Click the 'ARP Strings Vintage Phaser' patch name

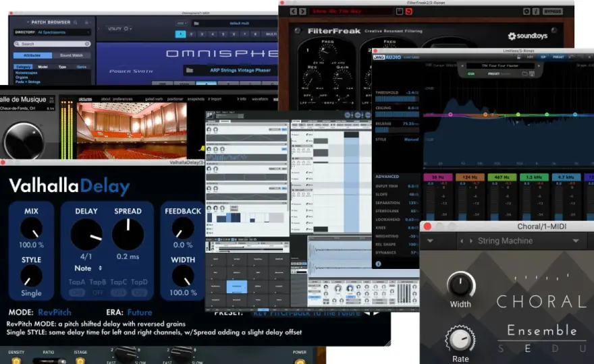240,70
